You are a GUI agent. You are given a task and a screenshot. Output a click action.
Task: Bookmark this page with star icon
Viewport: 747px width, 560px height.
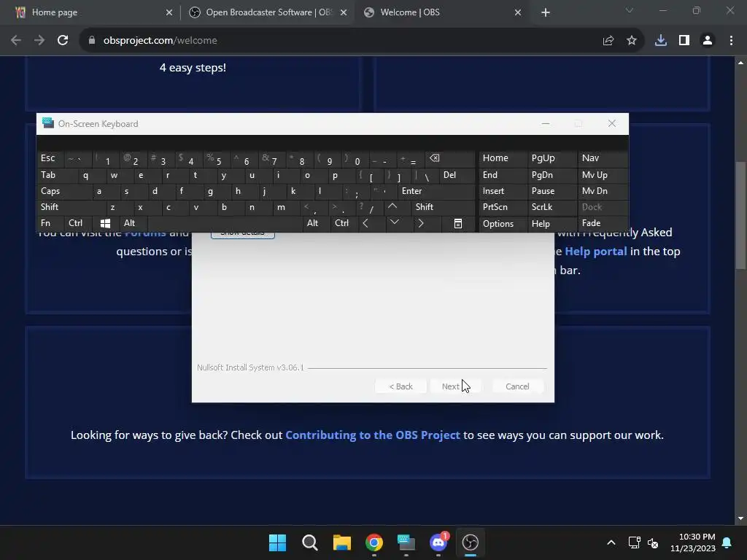tap(631, 41)
